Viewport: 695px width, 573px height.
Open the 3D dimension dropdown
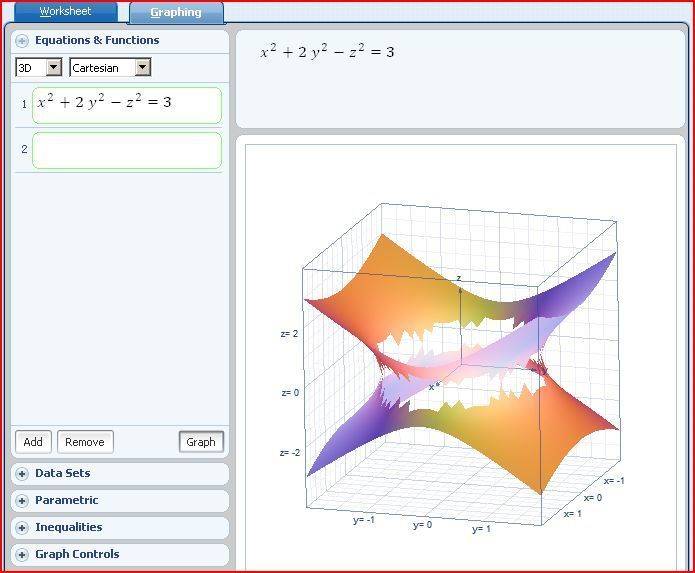[x=39, y=68]
